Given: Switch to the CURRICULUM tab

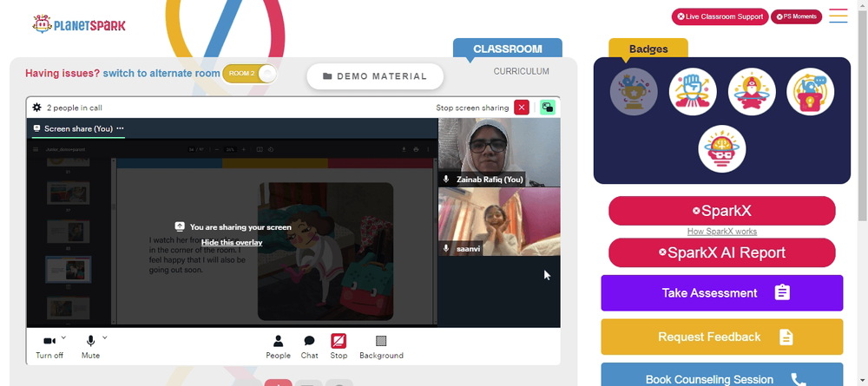Looking at the screenshot, I should 522,71.
